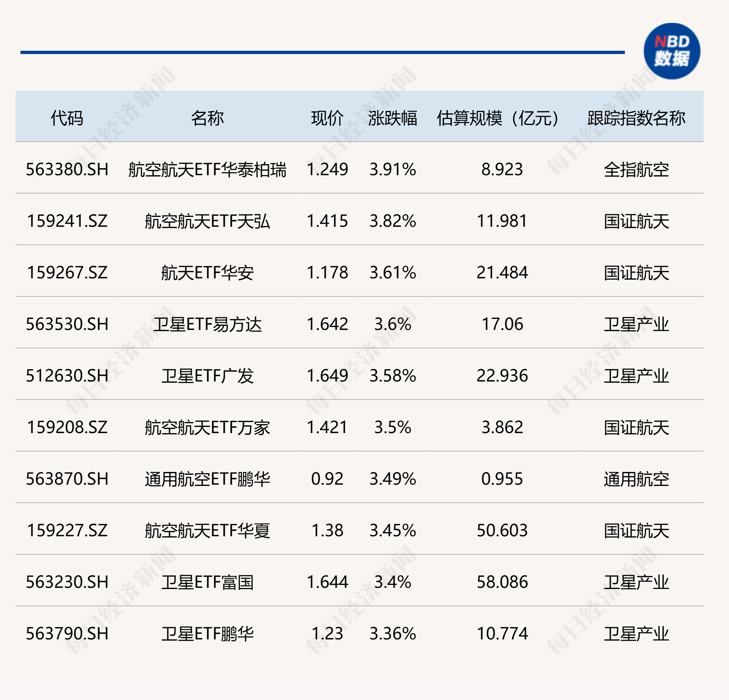The height and width of the screenshot is (700, 729).
Task: Click fund name 航空航天ETF华夏
Action: (x=207, y=531)
